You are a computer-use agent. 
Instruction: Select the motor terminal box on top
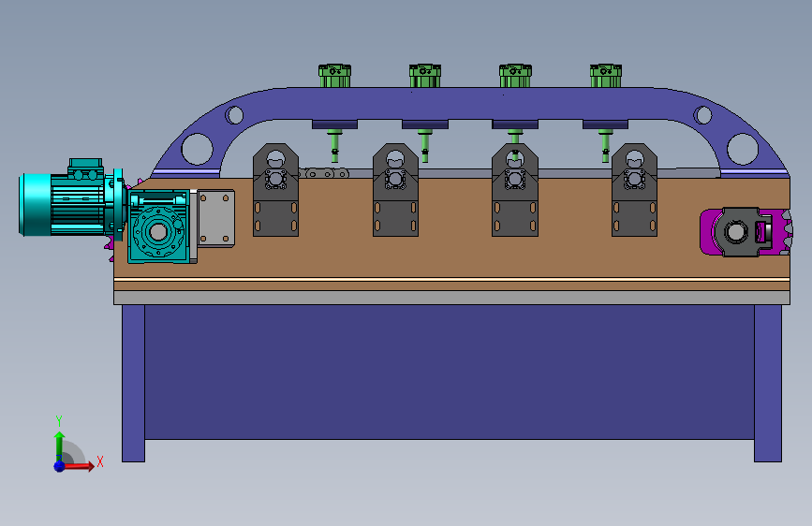(85, 169)
